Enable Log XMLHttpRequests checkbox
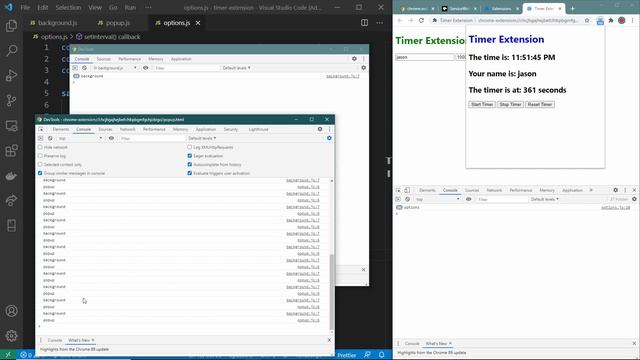The height and width of the screenshot is (360, 640). pos(189,147)
